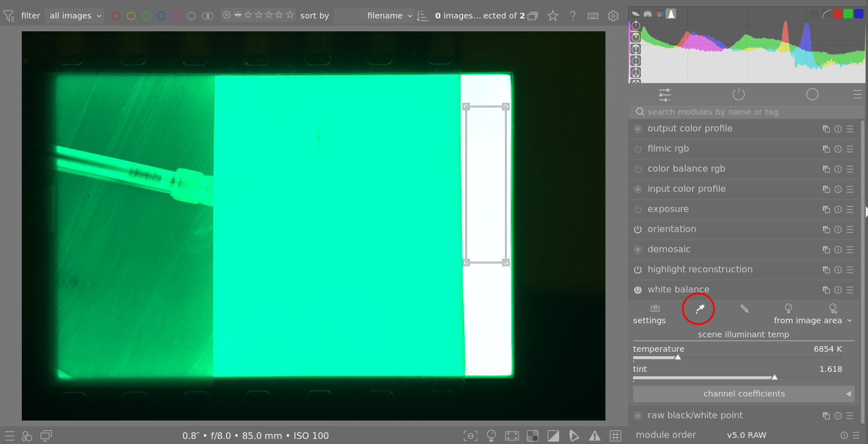
Task: Toggle red channel in histogram
Action: [837, 14]
